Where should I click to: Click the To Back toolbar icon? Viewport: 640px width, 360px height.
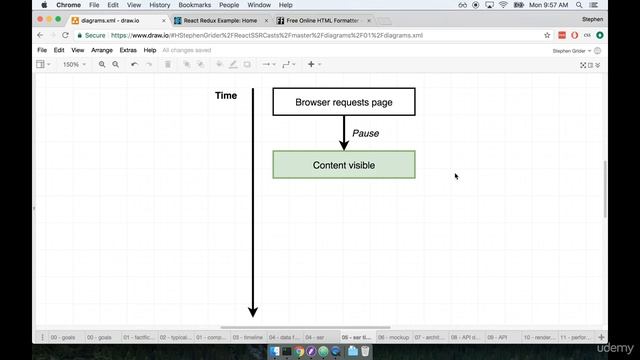(x=200, y=64)
